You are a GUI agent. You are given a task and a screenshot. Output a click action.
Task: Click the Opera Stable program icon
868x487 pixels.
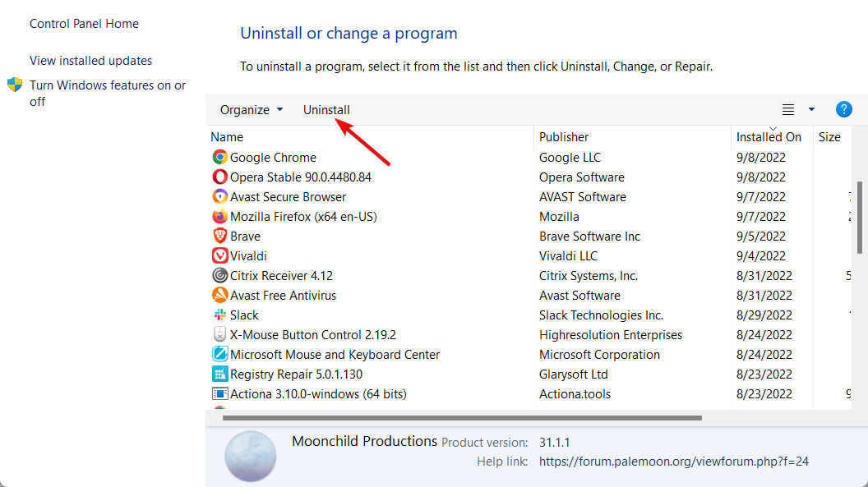[x=219, y=177]
